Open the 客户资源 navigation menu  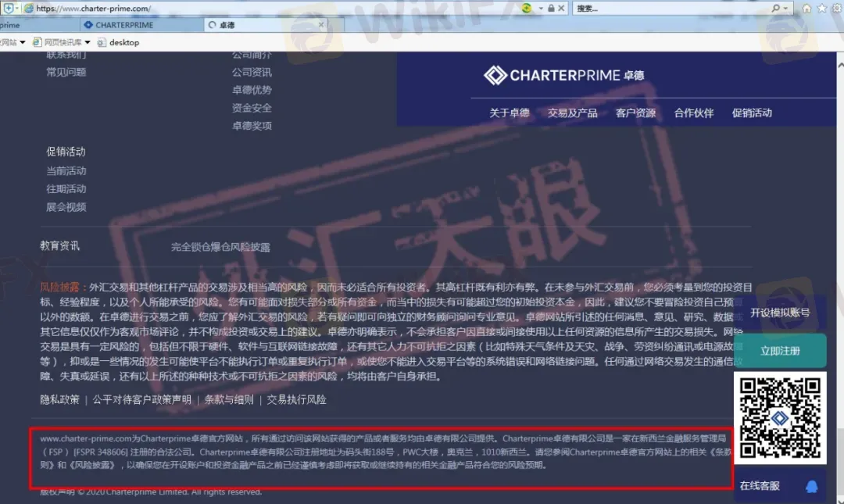click(635, 113)
